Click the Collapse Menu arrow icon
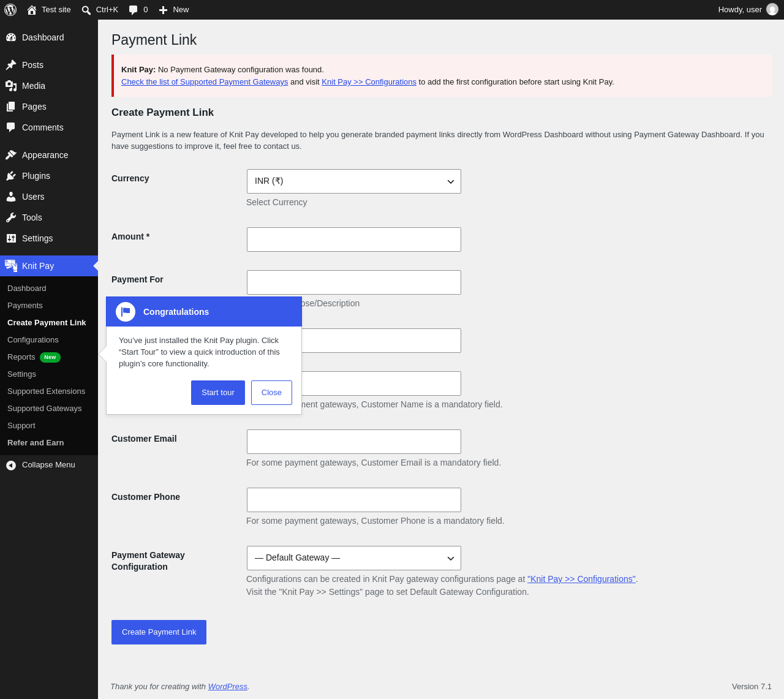This screenshot has height=699, width=784. click(11, 465)
